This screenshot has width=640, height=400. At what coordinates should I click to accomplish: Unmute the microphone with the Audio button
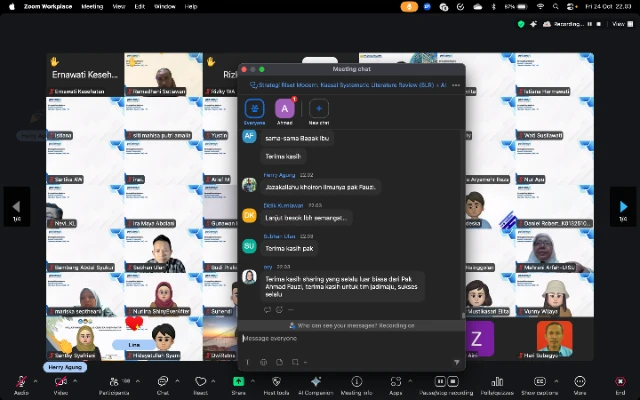coord(21,385)
